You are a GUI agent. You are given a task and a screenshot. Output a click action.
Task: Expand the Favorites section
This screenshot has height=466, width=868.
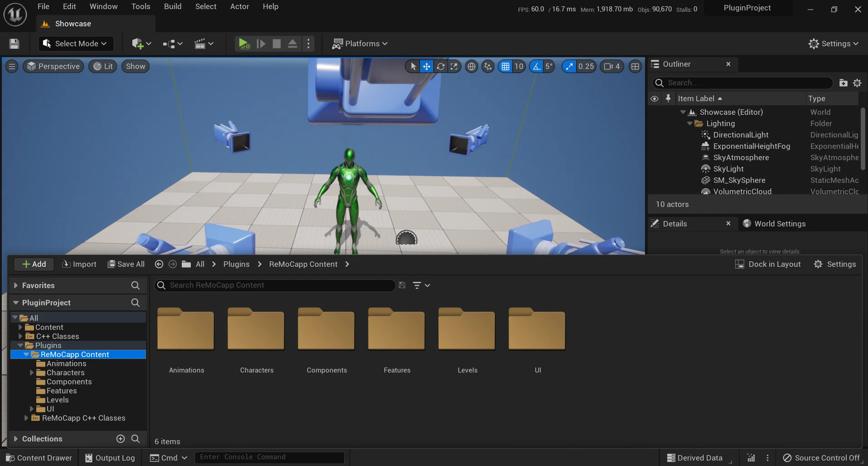point(16,285)
